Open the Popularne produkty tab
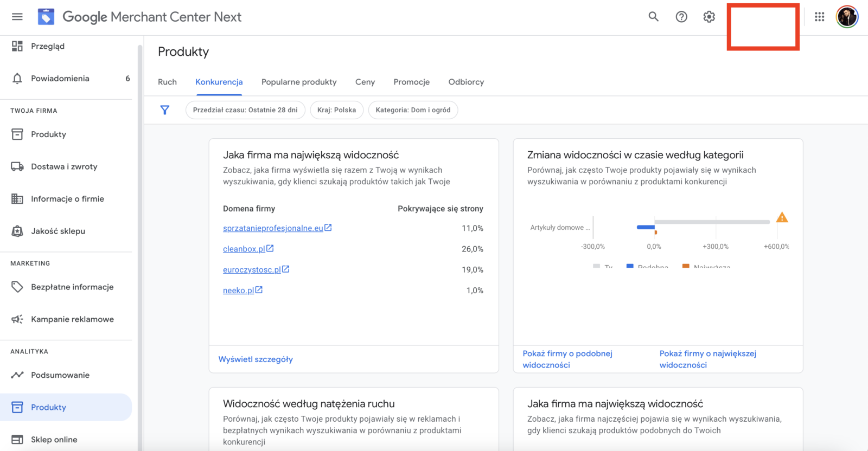This screenshot has width=868, height=451. 299,82
